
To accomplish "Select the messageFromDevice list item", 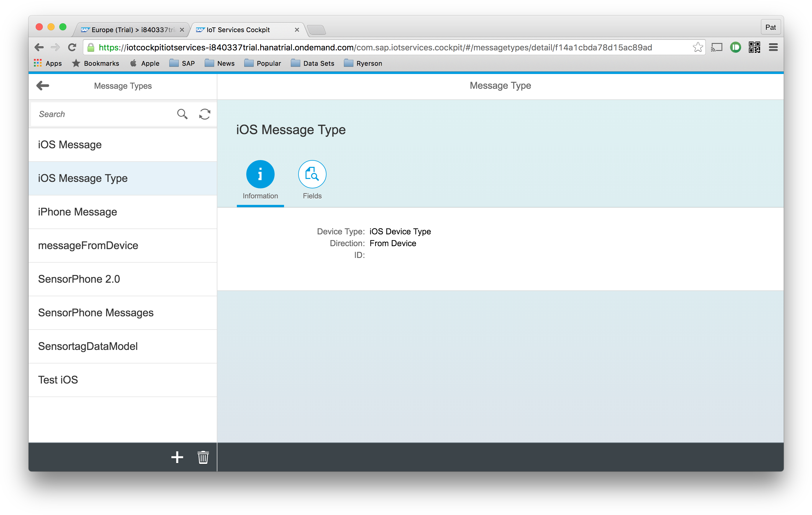I will coord(123,246).
